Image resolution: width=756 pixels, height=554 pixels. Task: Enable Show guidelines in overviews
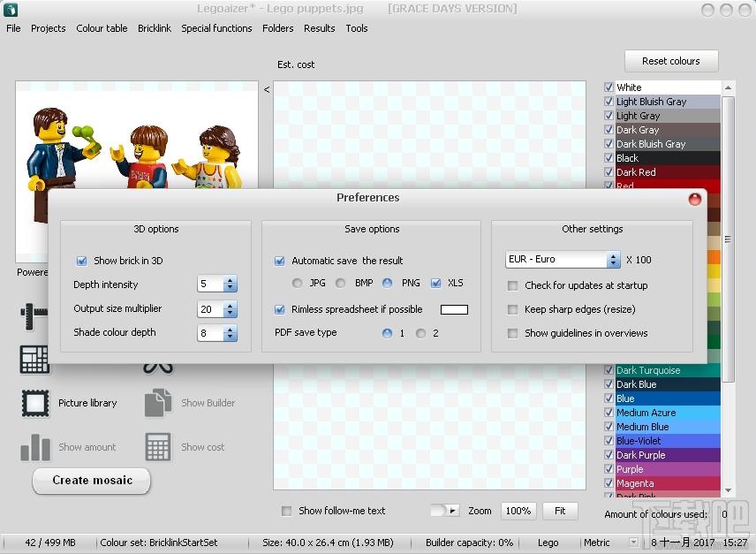[x=512, y=333]
